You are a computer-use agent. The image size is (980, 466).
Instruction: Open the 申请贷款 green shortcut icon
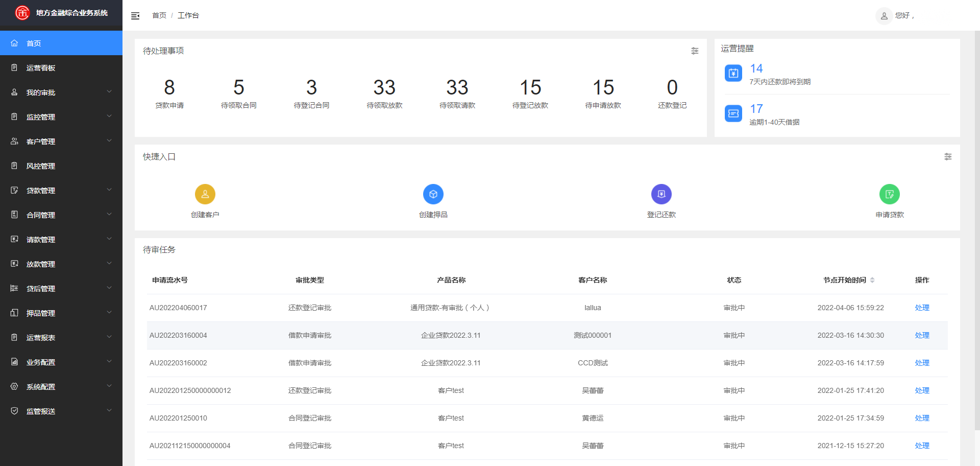(889, 194)
